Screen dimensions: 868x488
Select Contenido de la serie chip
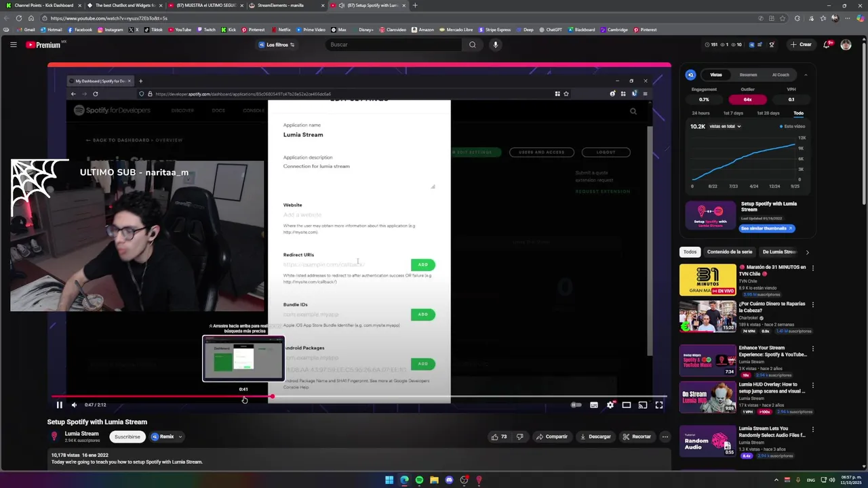point(730,252)
